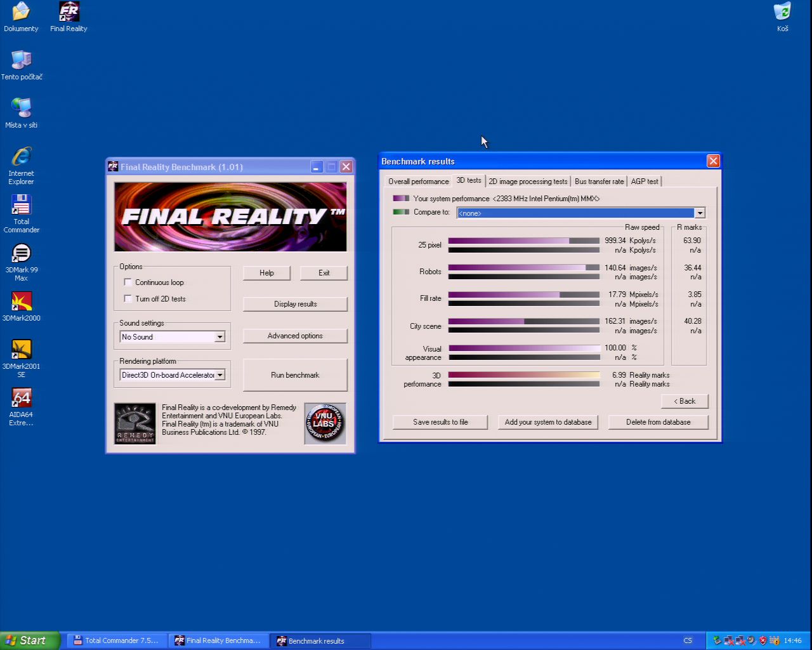The image size is (812, 650).
Task: Enable the Continuous loop checkbox
Action: (x=128, y=282)
